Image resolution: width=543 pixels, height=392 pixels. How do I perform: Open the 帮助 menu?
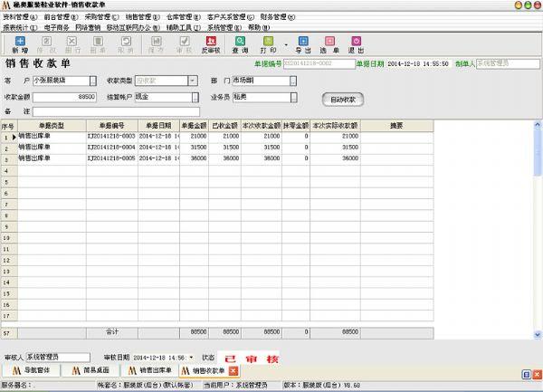point(259,27)
